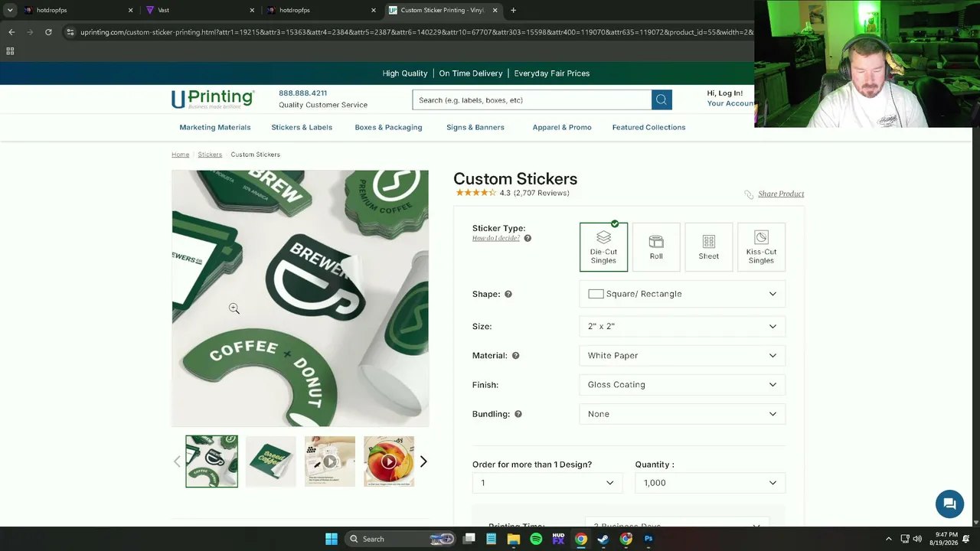Open Marketing Materials menu
The height and width of the screenshot is (551, 980).
(215, 127)
